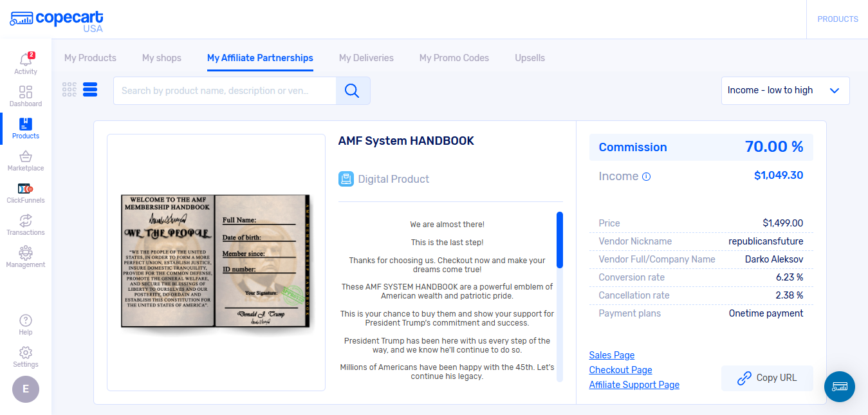The width and height of the screenshot is (868, 415).
Task: Open the Sales Page link
Action: pyautogui.click(x=612, y=355)
